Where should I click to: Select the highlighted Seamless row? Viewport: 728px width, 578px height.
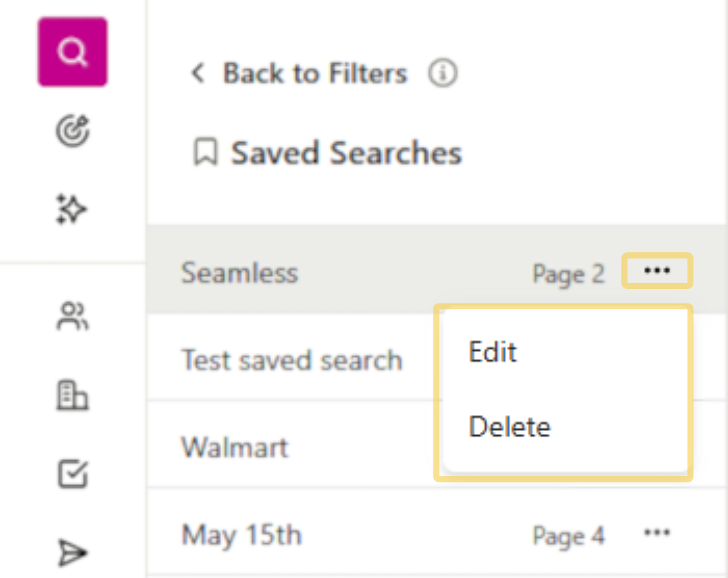point(239,273)
